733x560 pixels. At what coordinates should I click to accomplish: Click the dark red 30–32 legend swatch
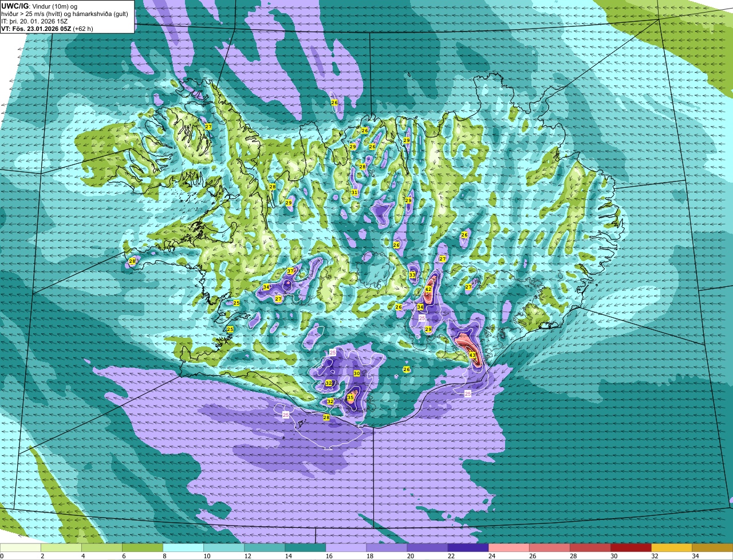click(630, 548)
